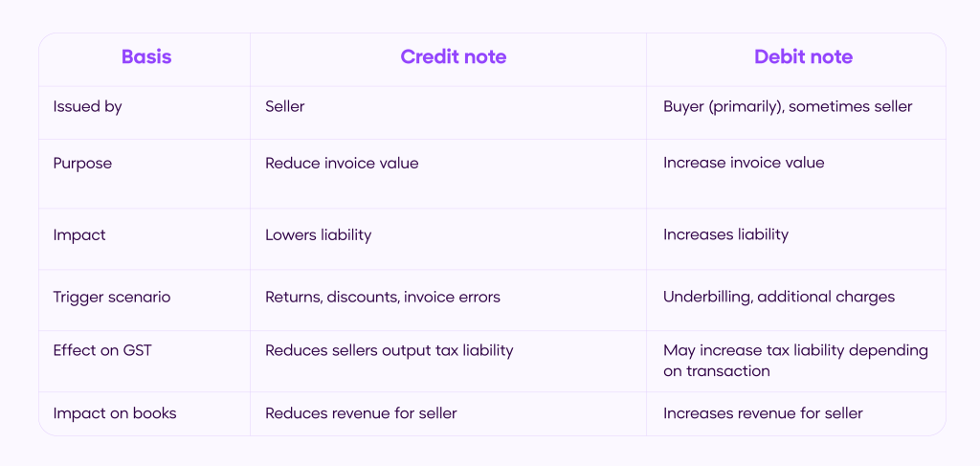Click the 'Increases revenue for seller' cell
Viewport: 980px width, 466px height.
coord(763,413)
